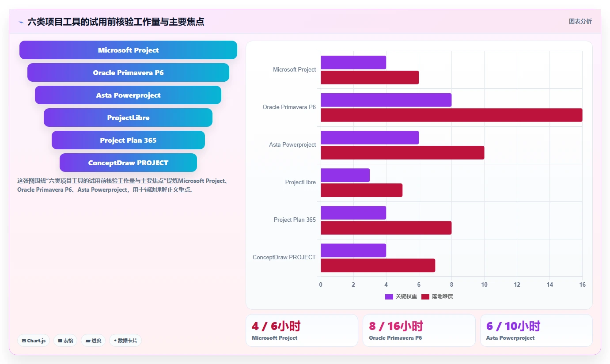Click the purple bar for Project Plan 365
This screenshot has height=364, width=610.
[353, 212]
